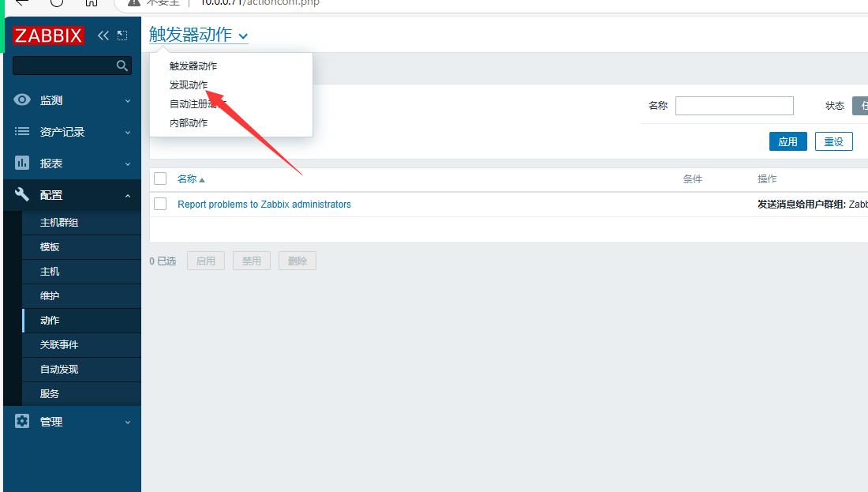The image size is (868, 492).
Task: Open 动作 in the sidebar
Action: [82, 321]
